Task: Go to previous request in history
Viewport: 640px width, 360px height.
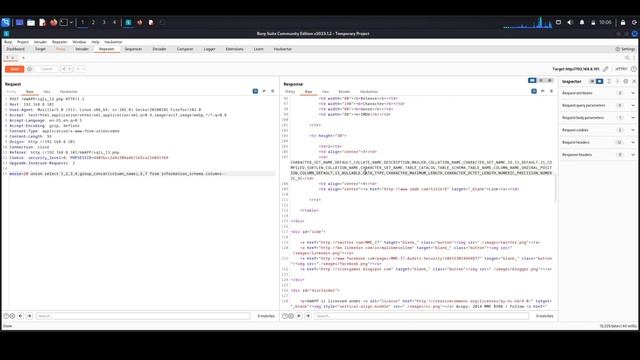Action: (64, 69)
